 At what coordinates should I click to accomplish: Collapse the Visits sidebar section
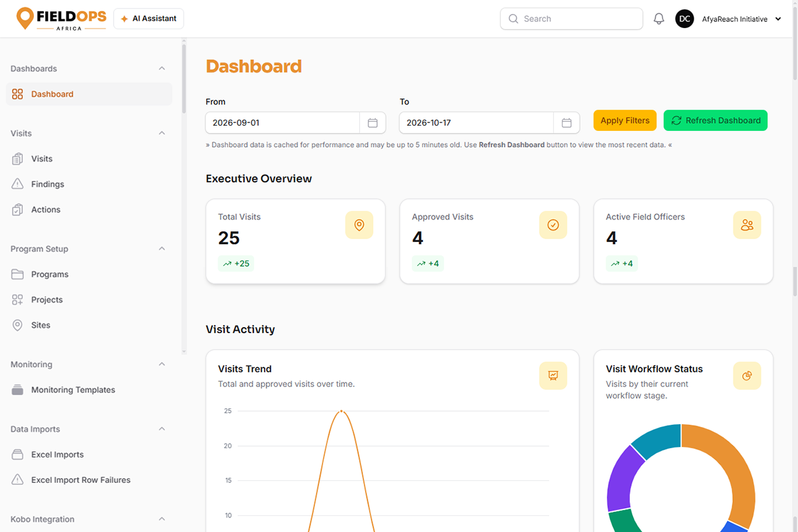[x=162, y=133]
